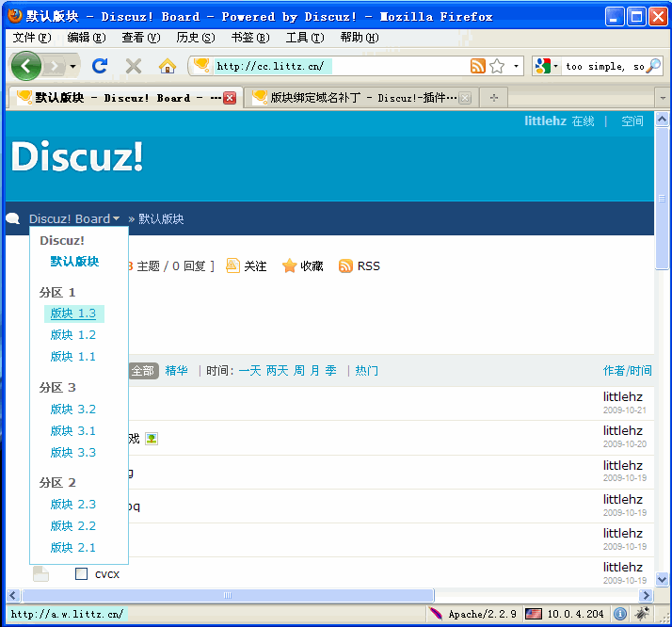Click the blue info icon in status bar

[x=619, y=614]
